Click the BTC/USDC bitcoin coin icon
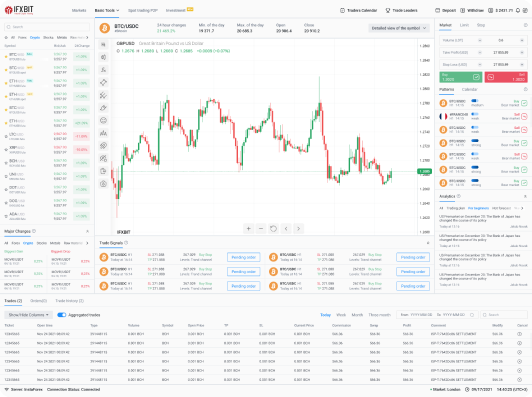 104,28
